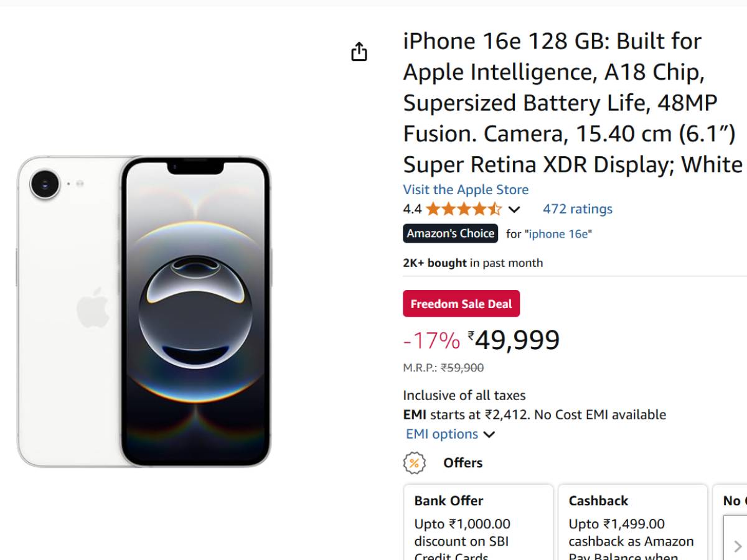
Task: Click the orange star rating icons
Action: pos(464,209)
